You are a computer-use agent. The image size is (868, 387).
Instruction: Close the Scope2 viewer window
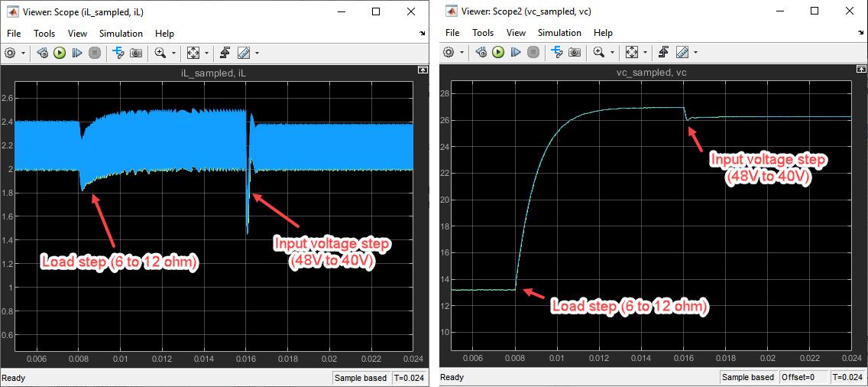point(850,11)
